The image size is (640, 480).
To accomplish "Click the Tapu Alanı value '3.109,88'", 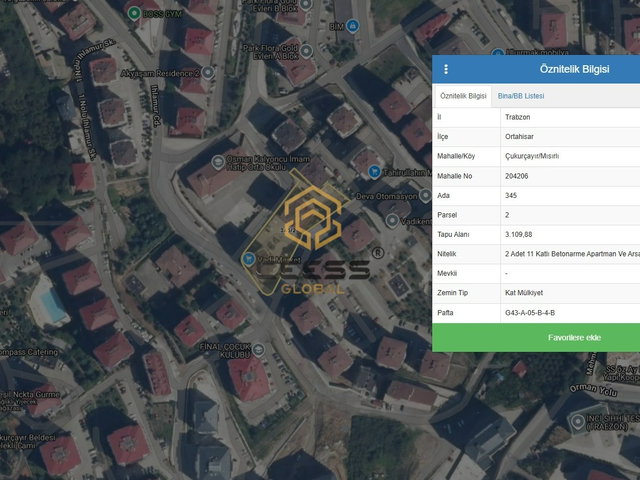I will coord(518,234).
